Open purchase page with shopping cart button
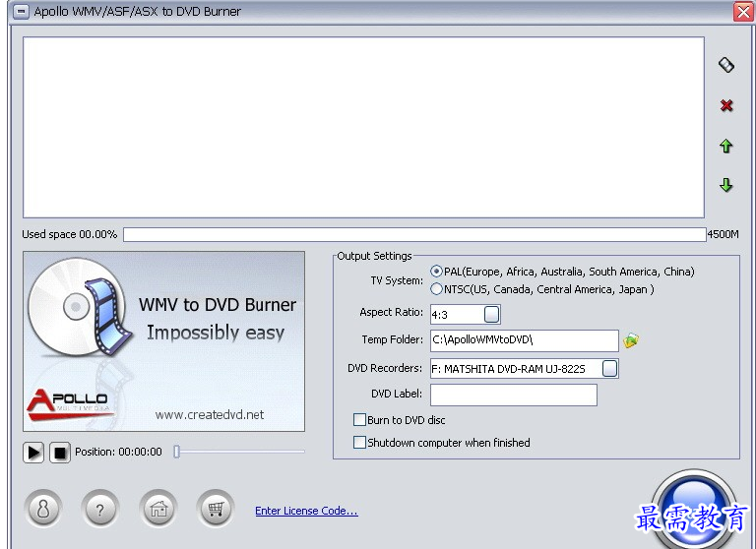Screen dimensions: 756x549 216,509
